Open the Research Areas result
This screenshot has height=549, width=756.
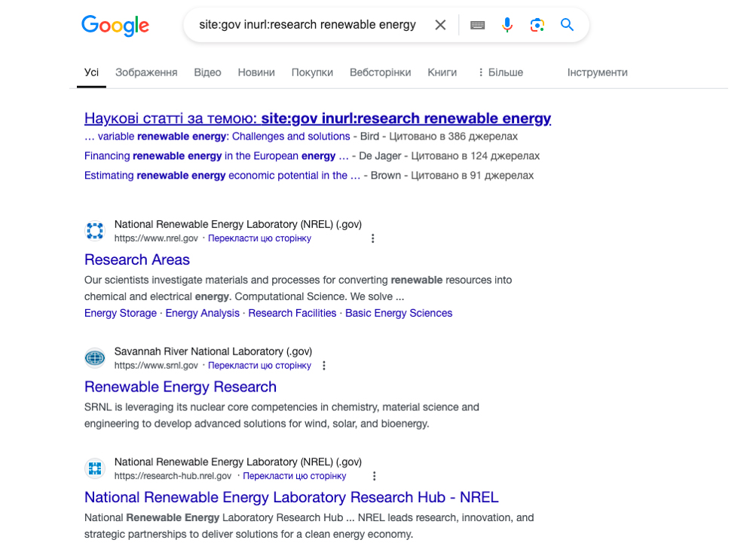[137, 259]
